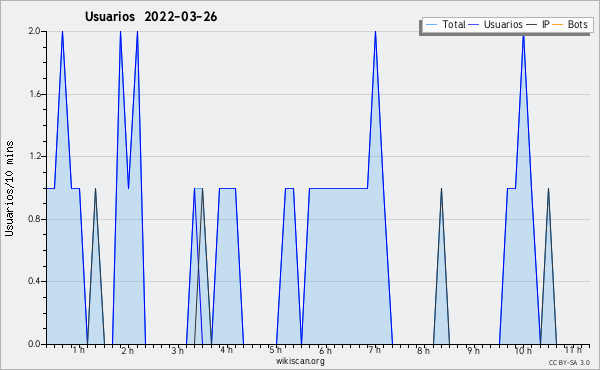Click the y-axis value 0.0
600x370 pixels.
34,344
